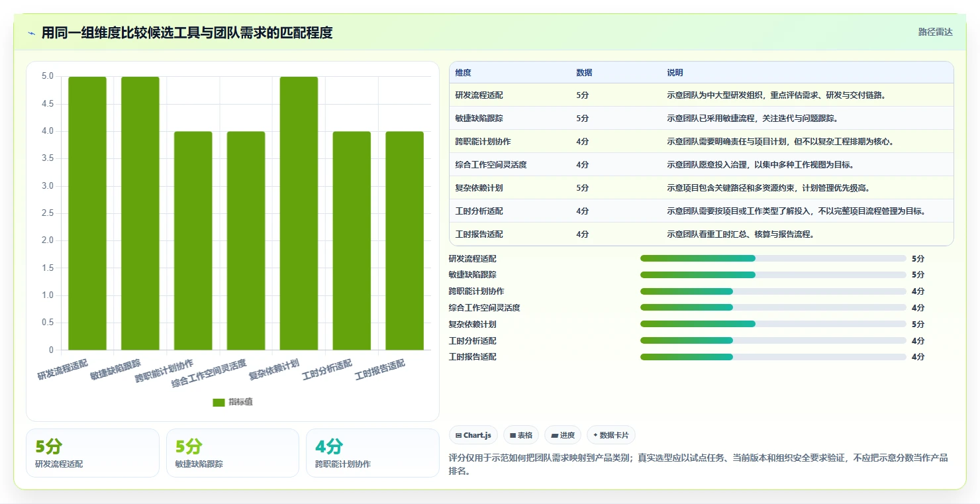
Task: Open the 4分 跨职能计划协作 data card
Action: tap(373, 453)
